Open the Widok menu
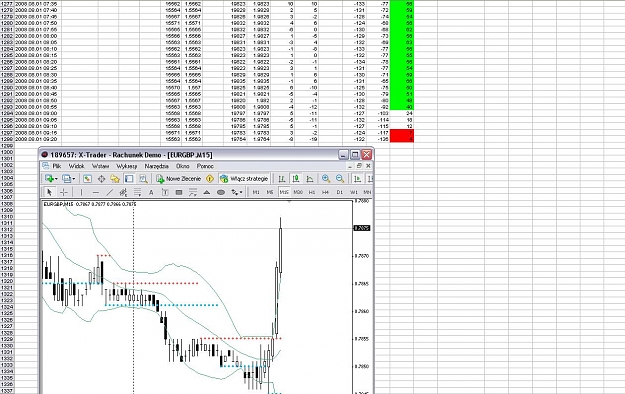The height and width of the screenshot is (394, 625). pos(76,166)
